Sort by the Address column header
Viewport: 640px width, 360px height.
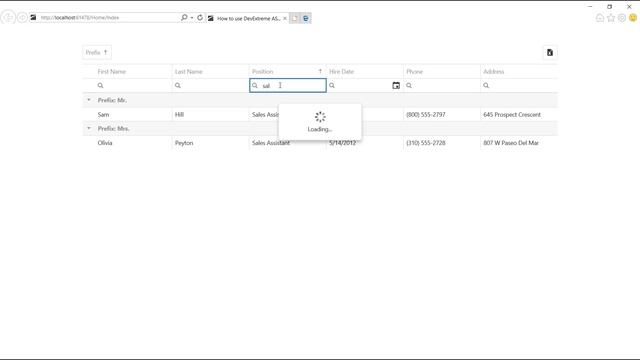point(493,71)
